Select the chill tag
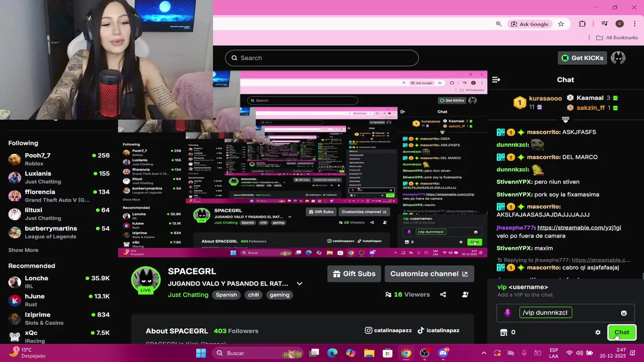Screen dimensions: 644x362 click(x=254, y=295)
